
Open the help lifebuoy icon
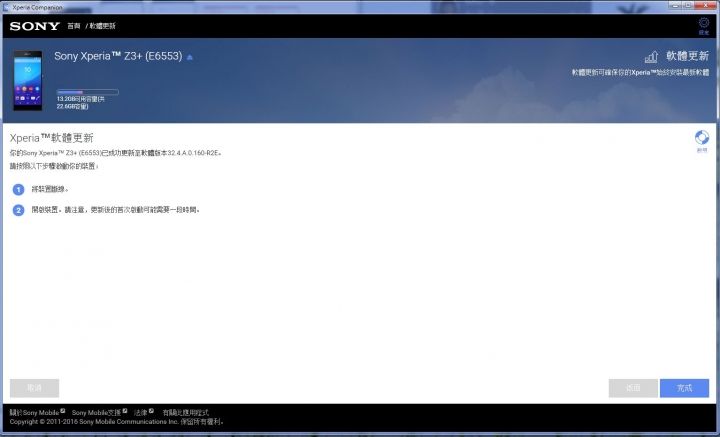[x=702, y=137]
